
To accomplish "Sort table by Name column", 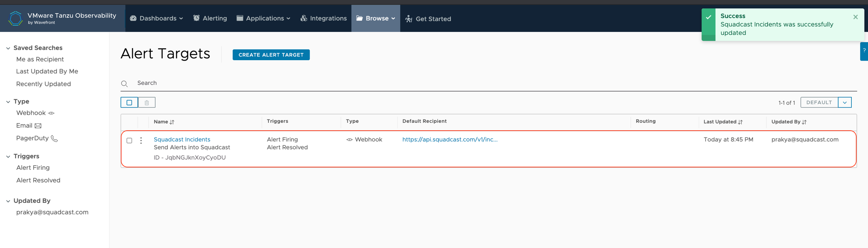I will click(164, 122).
